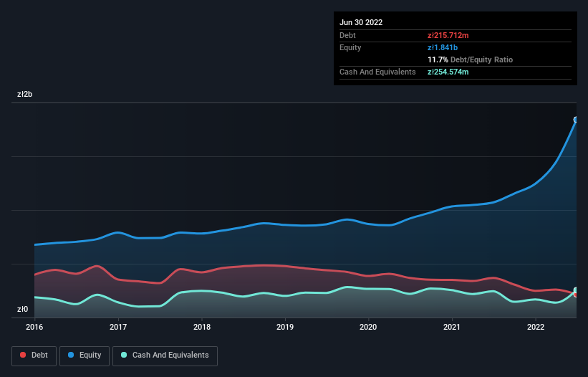This screenshot has height=377, width=588.
Task: Click the 2017 x-axis label
Action: (x=118, y=327)
